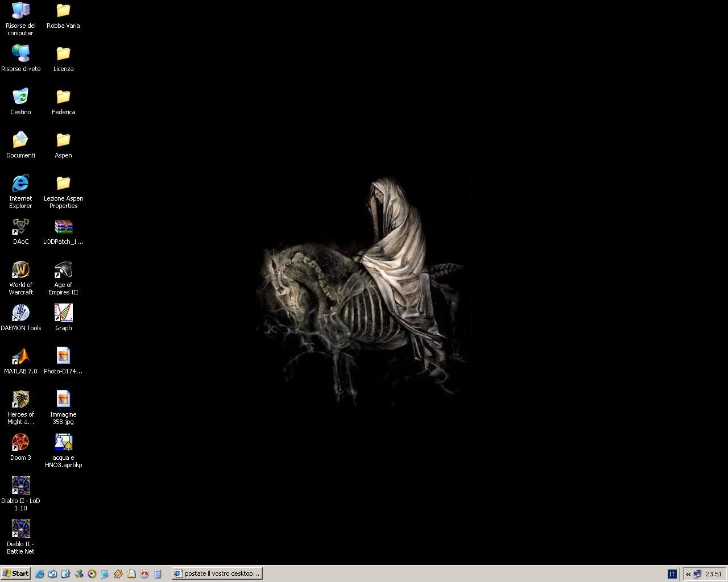Select the DAoC game shortcut
728x582 pixels.
(20, 231)
